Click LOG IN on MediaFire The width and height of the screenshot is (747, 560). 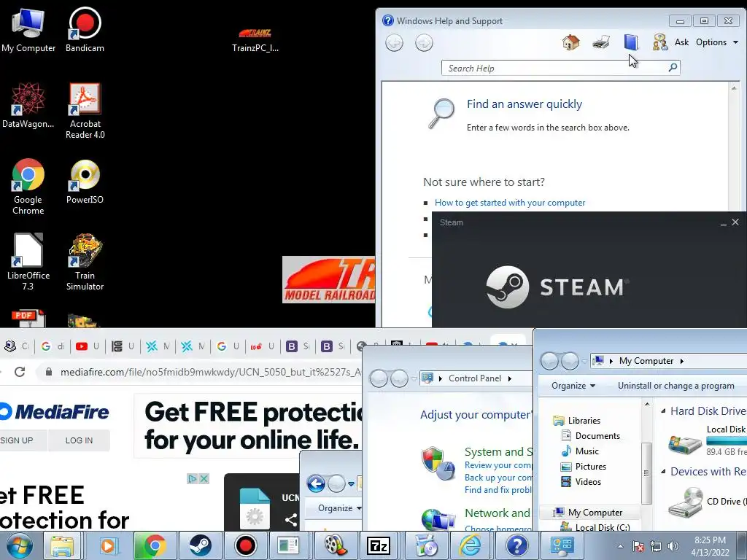pyautogui.click(x=79, y=440)
